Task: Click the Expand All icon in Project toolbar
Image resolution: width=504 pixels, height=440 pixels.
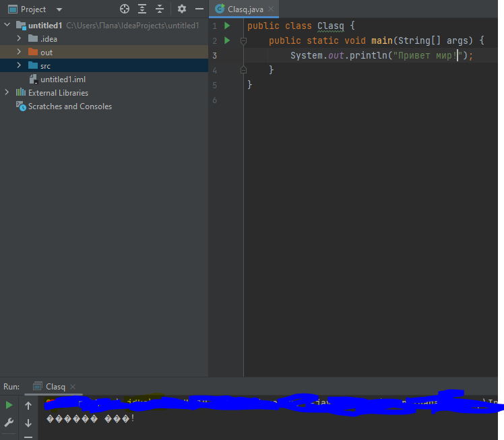Action: (142, 9)
